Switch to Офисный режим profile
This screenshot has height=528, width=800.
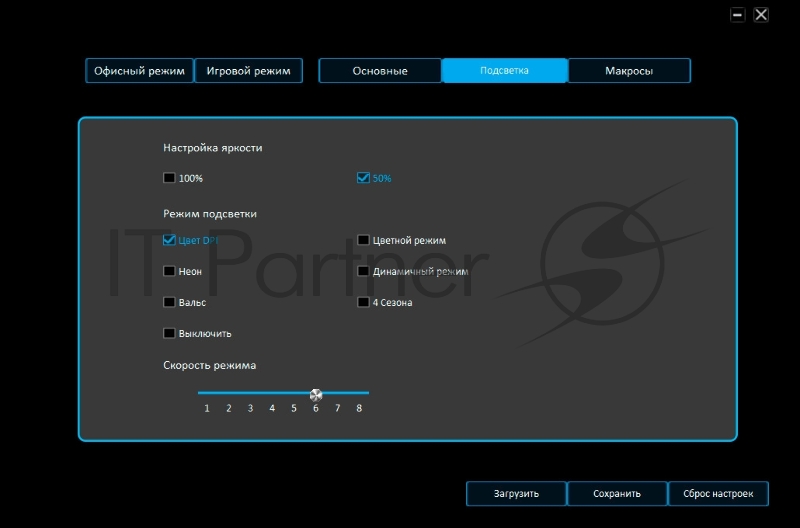[139, 71]
